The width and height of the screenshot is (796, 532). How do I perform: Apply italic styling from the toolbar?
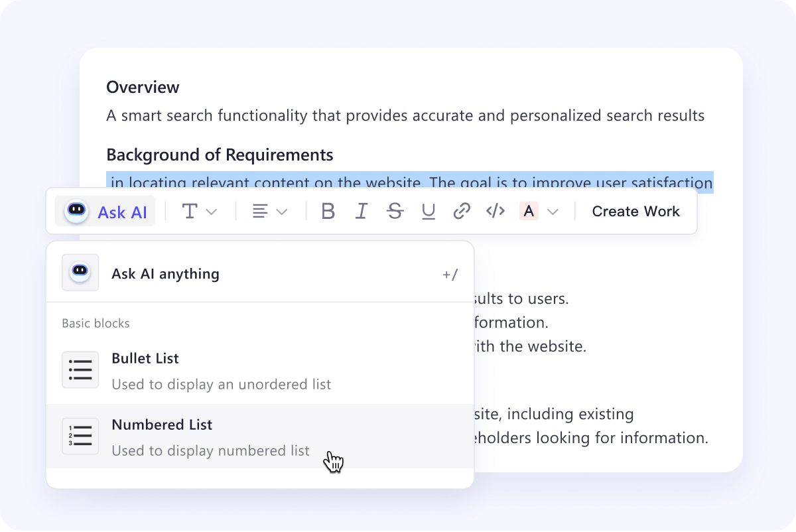(362, 211)
